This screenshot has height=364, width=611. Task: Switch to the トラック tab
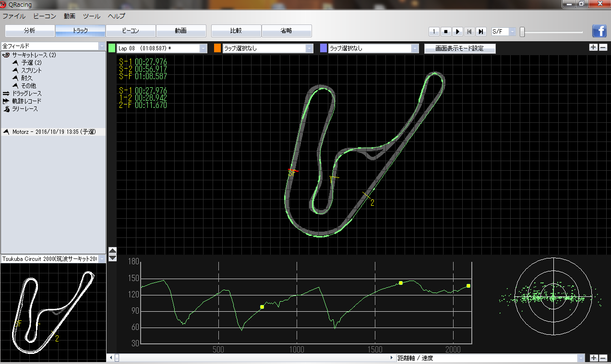[x=80, y=31]
